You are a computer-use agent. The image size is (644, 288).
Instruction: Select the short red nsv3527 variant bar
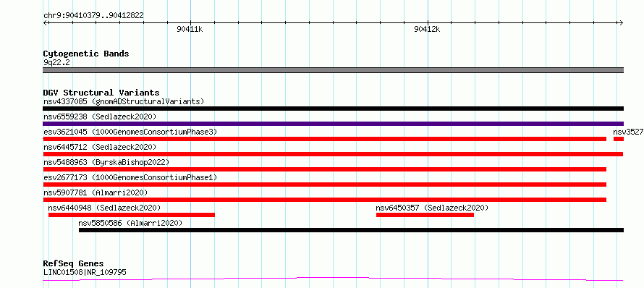pyautogui.click(x=619, y=139)
